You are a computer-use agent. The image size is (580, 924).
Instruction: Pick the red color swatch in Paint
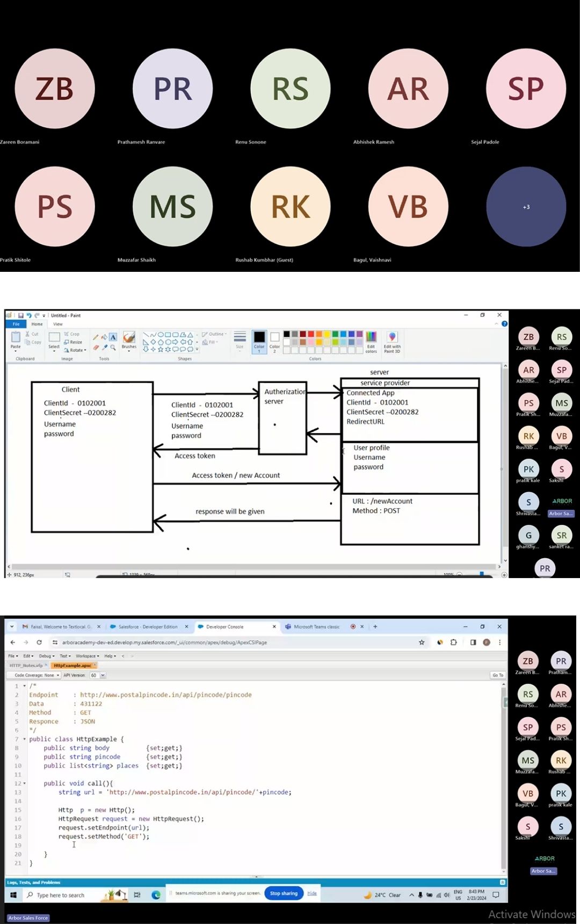311,334
